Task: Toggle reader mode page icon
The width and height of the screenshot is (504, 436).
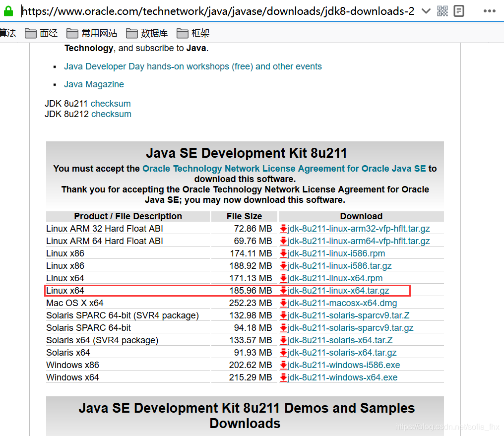Action: pyautogui.click(x=459, y=11)
